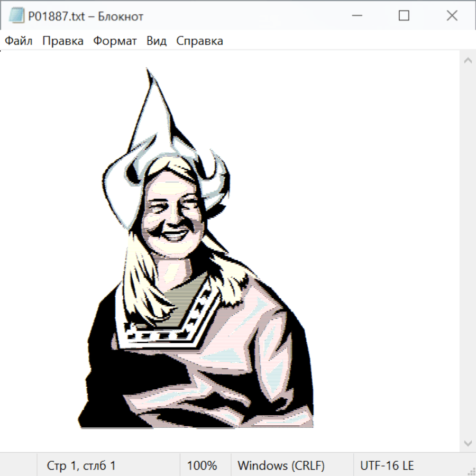Minimize the Блокнот window
Image resolution: width=476 pixels, height=476 pixels.
356,16
